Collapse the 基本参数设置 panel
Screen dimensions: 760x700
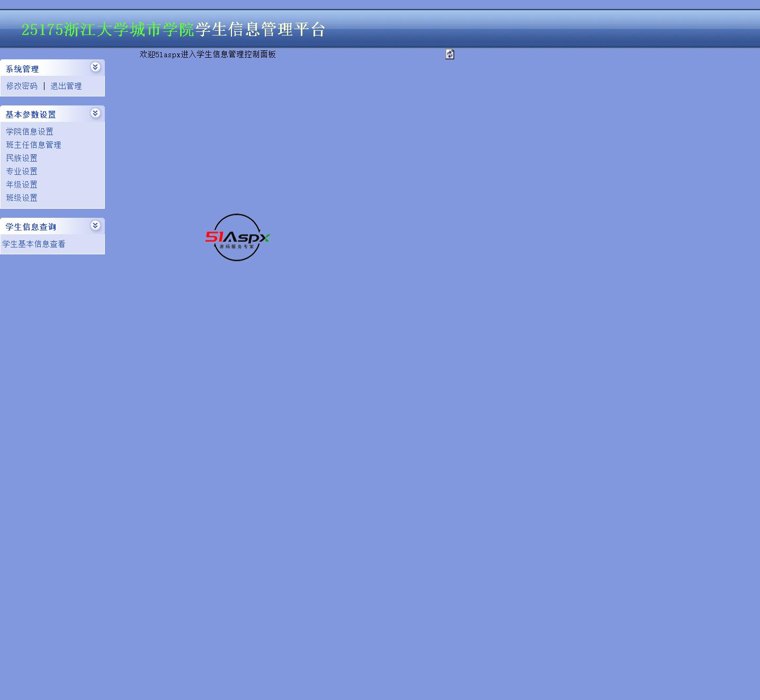click(95, 113)
